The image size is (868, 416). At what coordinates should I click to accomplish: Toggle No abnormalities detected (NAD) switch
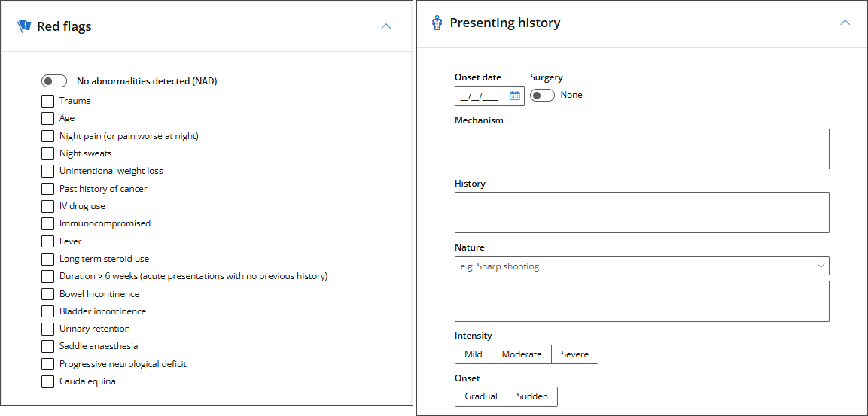click(x=54, y=81)
